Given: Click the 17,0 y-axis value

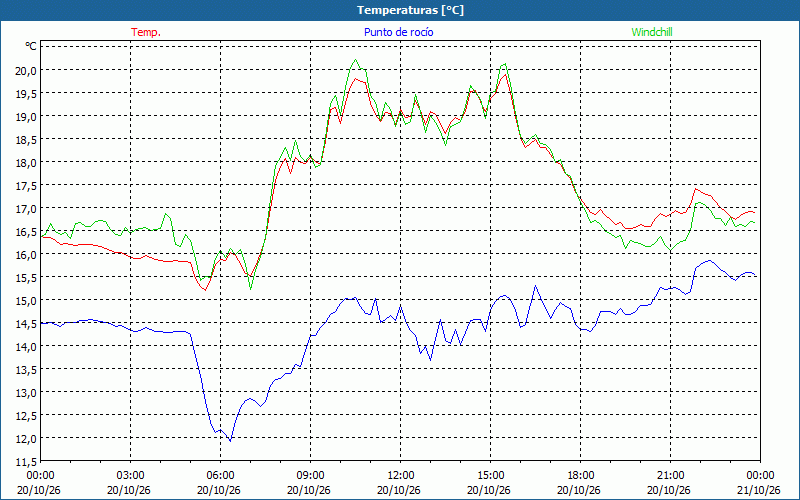Looking at the screenshot, I should 27,208.
